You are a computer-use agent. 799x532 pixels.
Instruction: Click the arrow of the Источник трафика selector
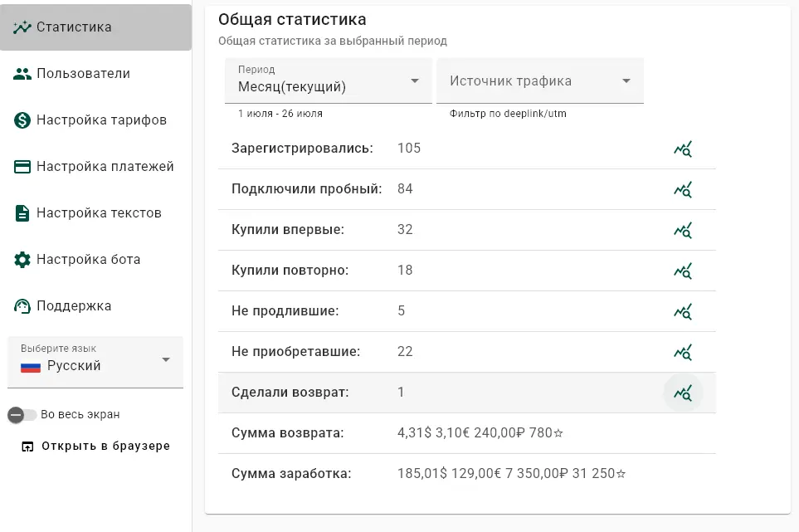pos(626,81)
